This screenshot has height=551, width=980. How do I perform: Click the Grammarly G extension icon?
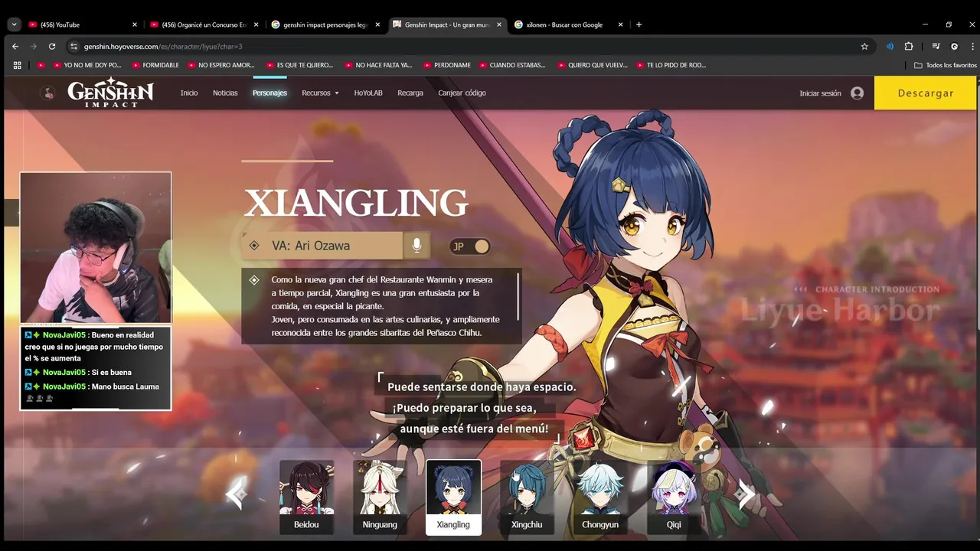point(954,46)
